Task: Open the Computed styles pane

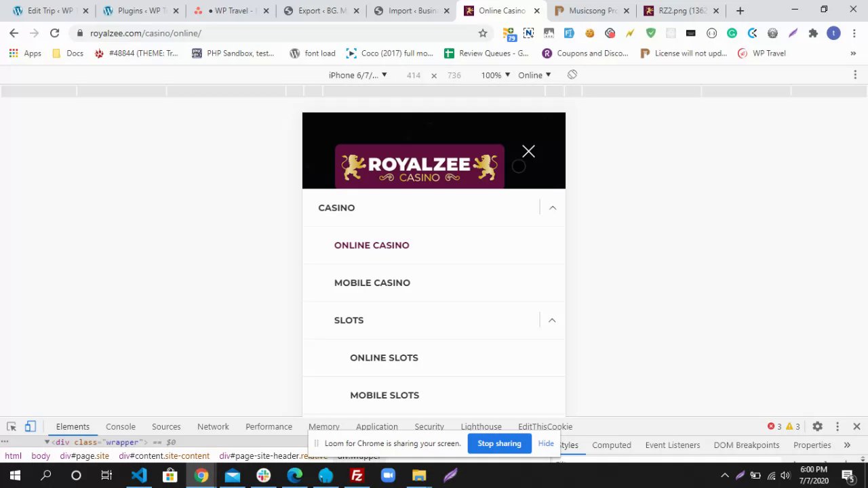Action: pos(612,445)
